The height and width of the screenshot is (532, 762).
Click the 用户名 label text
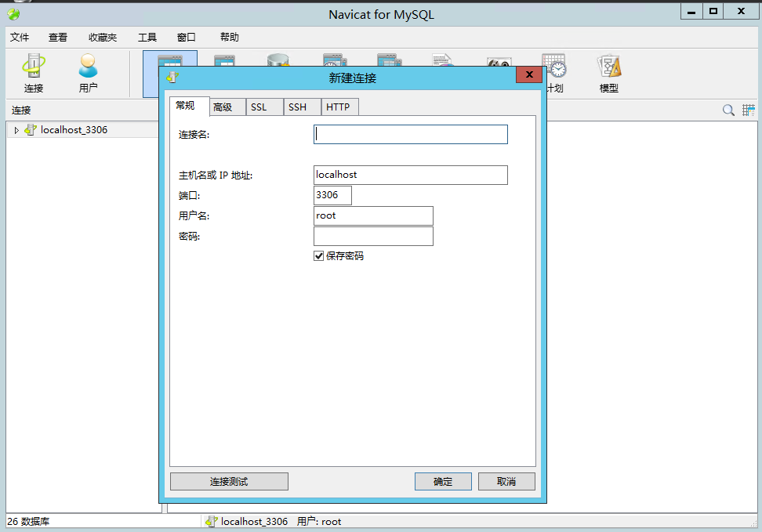click(194, 215)
